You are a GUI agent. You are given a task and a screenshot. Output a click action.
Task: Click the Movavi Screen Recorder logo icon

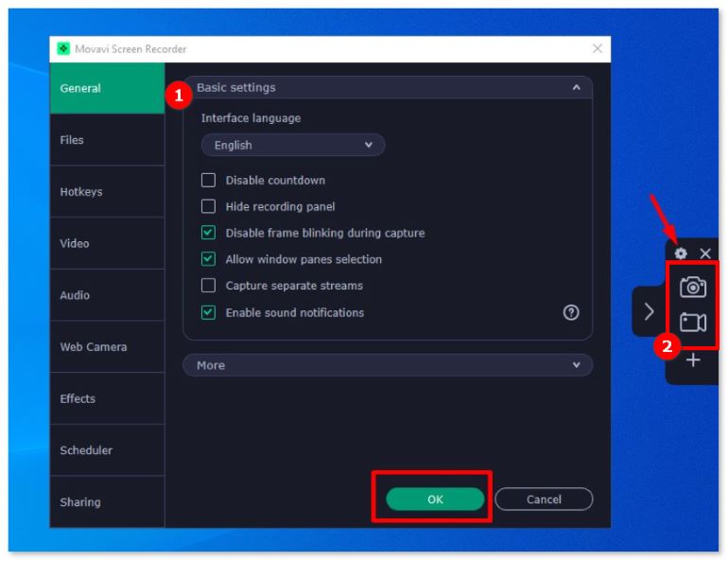(63, 49)
